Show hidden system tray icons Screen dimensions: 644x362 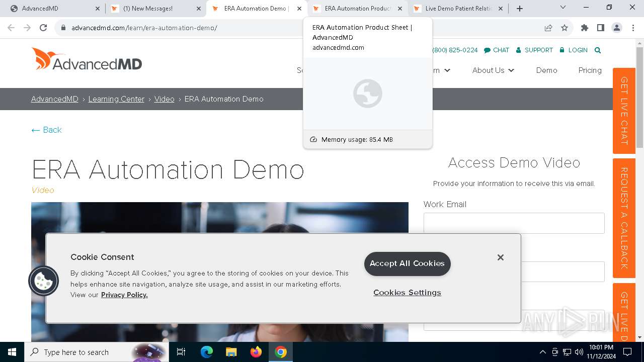[x=542, y=352]
